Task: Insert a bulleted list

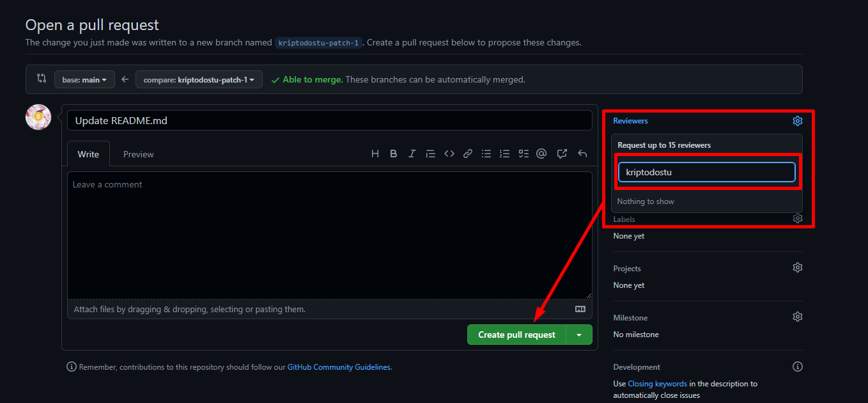Action: click(486, 154)
